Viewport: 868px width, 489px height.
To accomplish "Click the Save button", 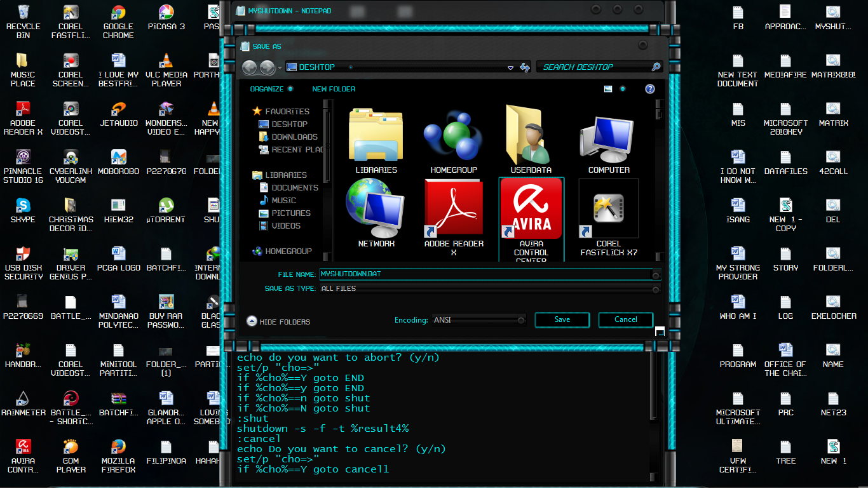I will [x=562, y=319].
